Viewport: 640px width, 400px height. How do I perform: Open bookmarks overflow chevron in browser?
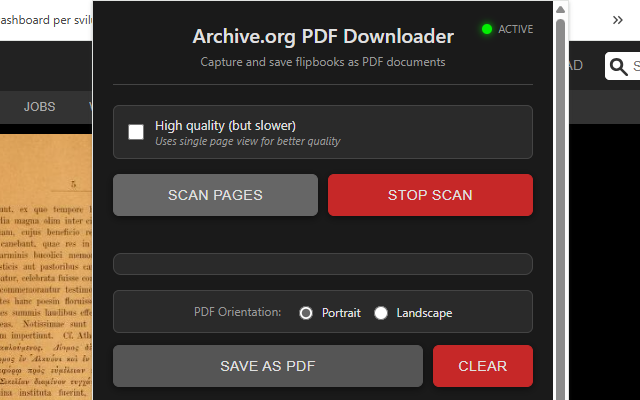[618, 20]
